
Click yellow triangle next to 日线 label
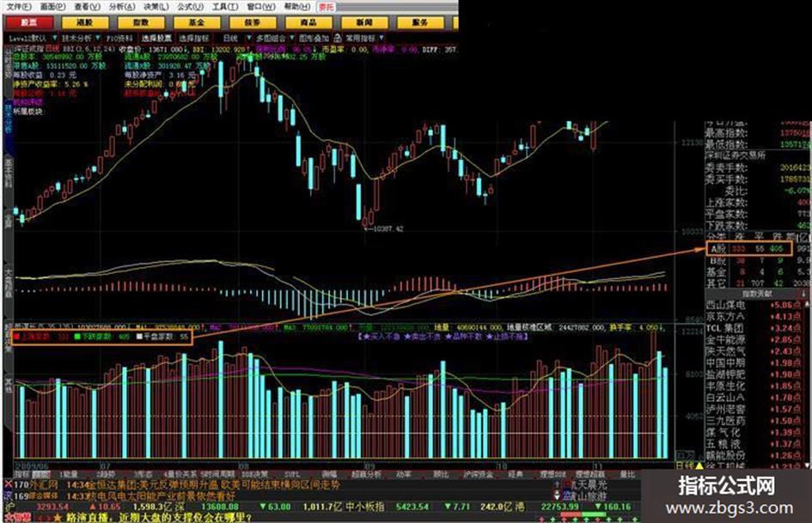click(699, 465)
